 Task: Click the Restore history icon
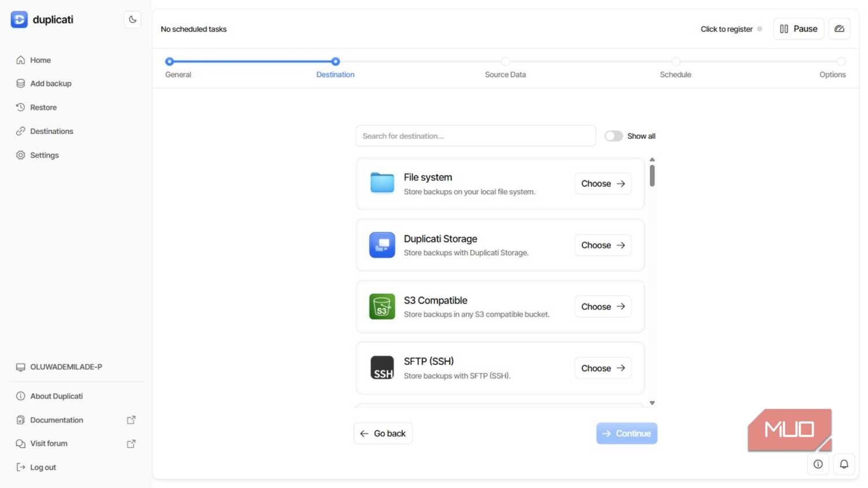(x=21, y=108)
